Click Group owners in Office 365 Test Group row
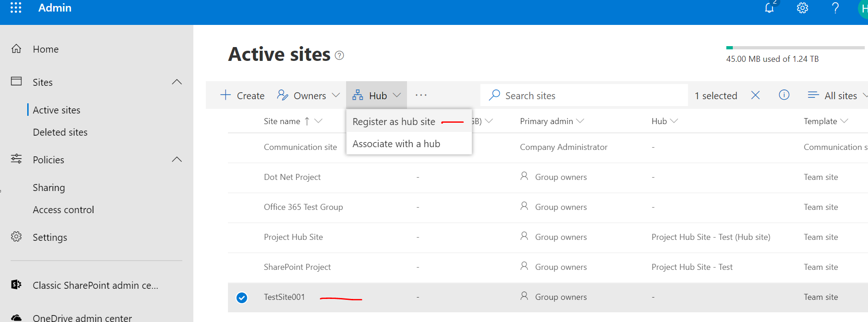Viewport: 868px width, 322px height. pyautogui.click(x=561, y=207)
